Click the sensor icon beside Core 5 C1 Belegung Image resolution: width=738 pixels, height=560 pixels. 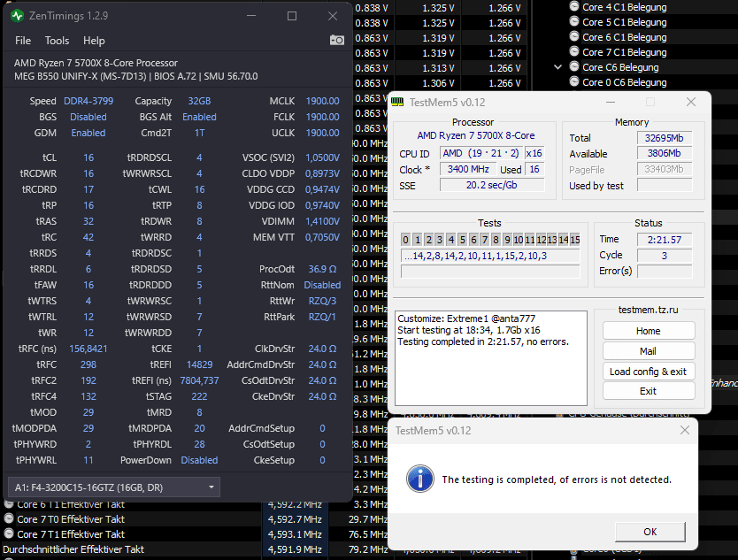pyautogui.click(x=573, y=21)
